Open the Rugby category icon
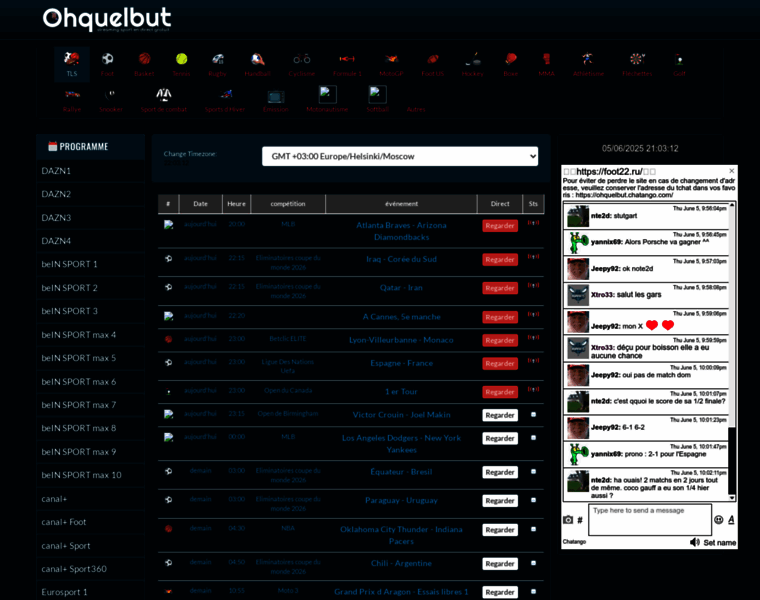The image size is (760, 600). point(218,59)
